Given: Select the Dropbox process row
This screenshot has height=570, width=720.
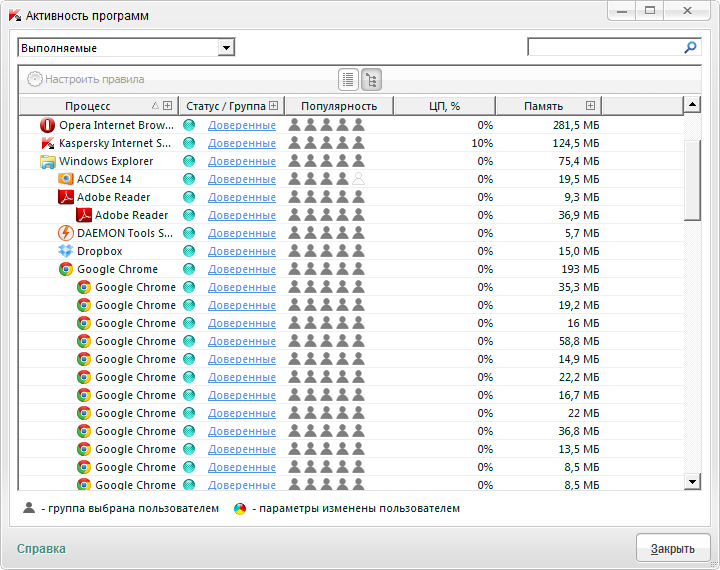Looking at the screenshot, I should (351, 251).
